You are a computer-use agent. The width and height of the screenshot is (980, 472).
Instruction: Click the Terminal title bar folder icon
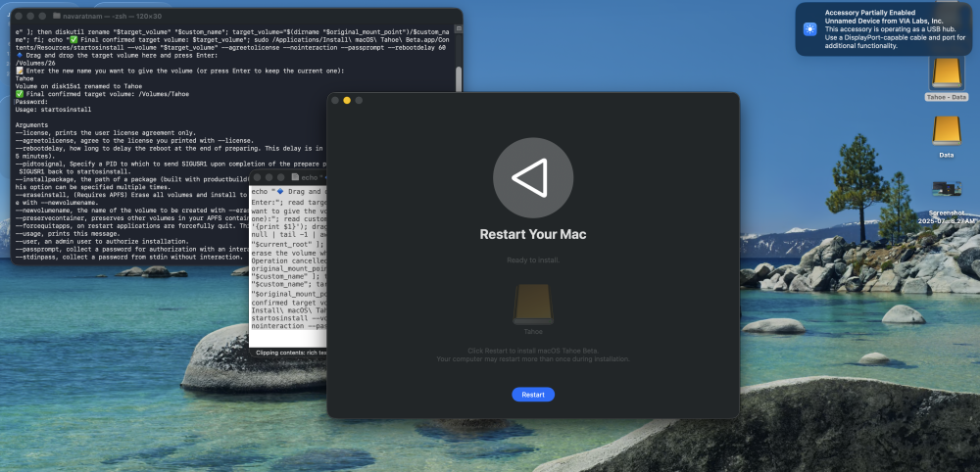point(57,16)
